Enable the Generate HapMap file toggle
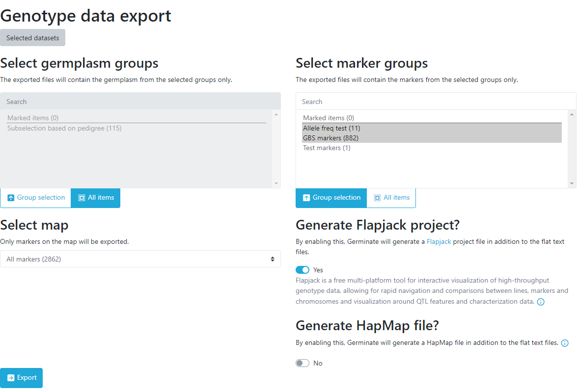The width and height of the screenshot is (577, 392). 302,363
